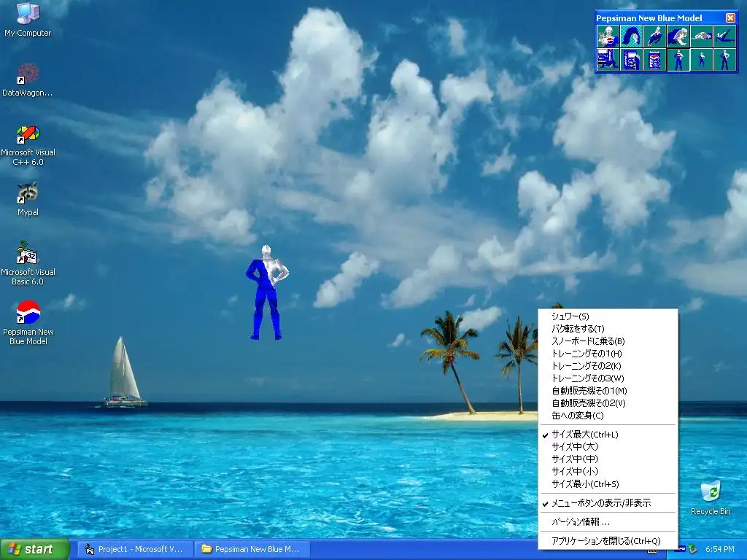Click the Pepsi can transformation icon
Viewport: 747px width, 560px height.
(x=655, y=60)
